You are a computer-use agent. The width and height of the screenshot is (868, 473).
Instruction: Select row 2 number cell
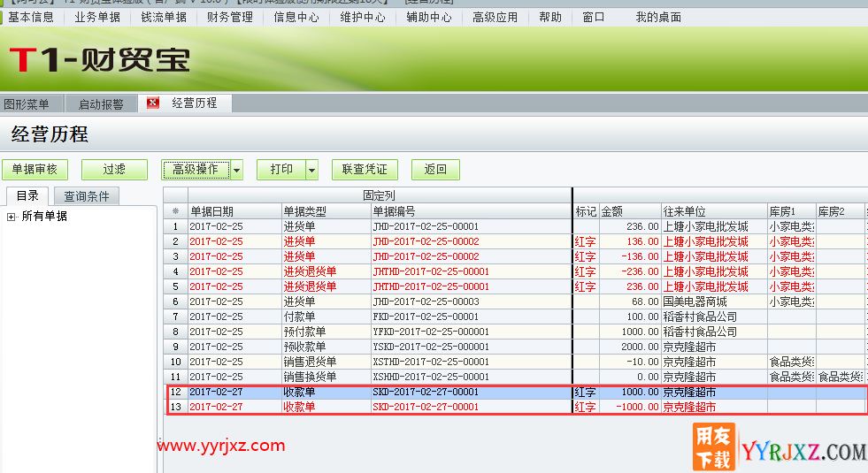tap(175, 241)
